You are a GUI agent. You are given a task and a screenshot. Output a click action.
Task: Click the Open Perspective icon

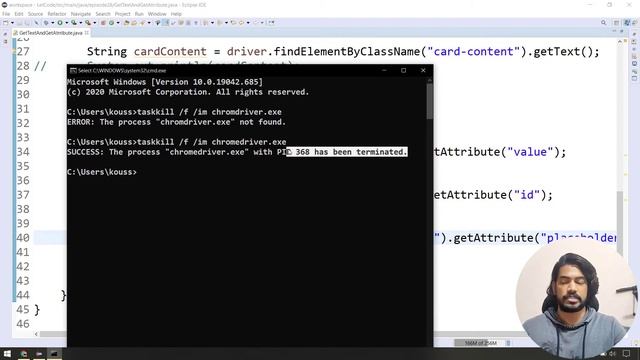coord(617,23)
